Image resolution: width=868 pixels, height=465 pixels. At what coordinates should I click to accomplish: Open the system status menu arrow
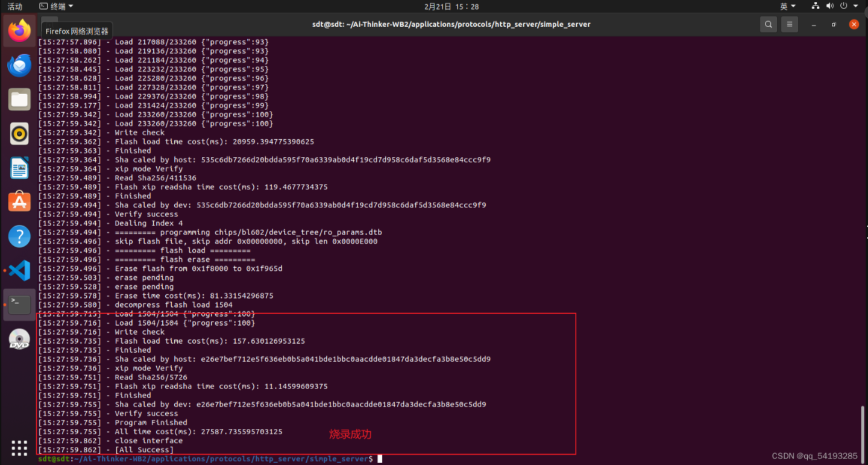pos(856,6)
